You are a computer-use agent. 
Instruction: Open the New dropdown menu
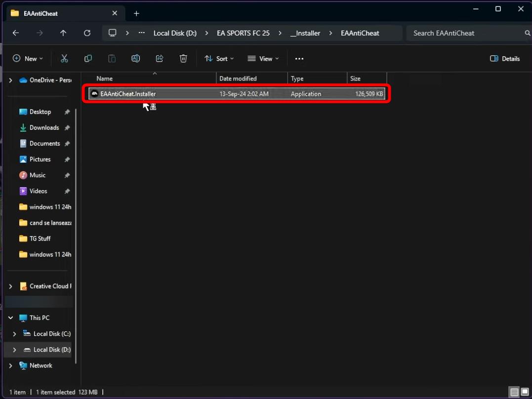[28, 59]
